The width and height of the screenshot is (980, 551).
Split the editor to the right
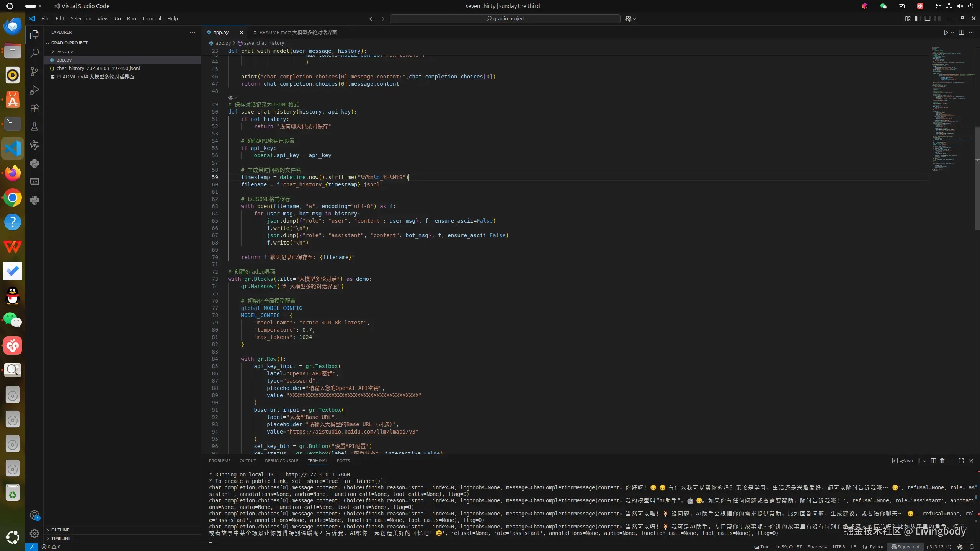coord(961,33)
